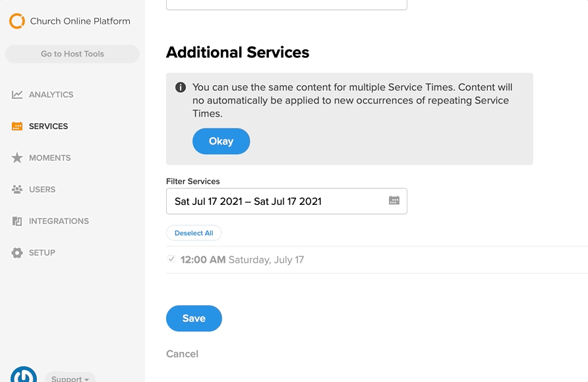Click the Moments star icon
The height and width of the screenshot is (382, 588).
[17, 157]
